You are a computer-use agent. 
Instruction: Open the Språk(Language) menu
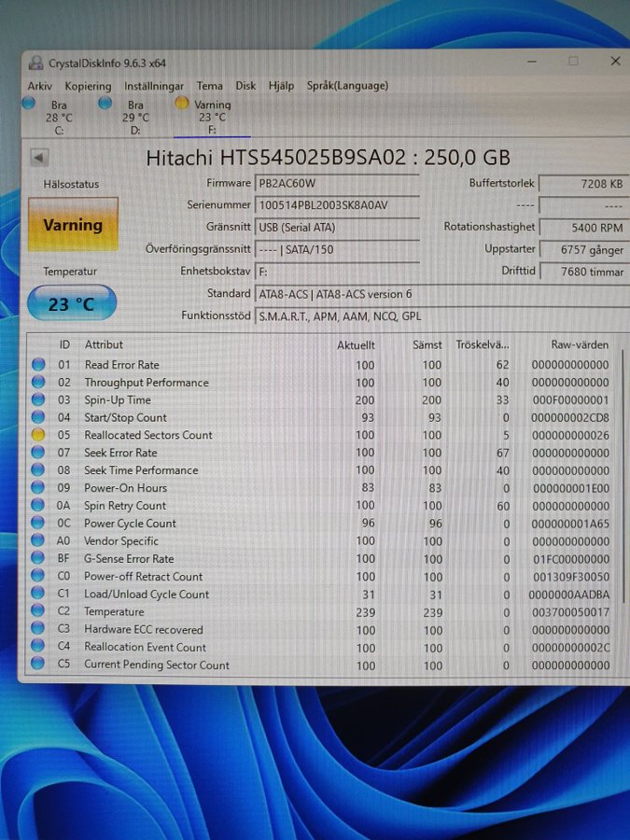[x=347, y=86]
